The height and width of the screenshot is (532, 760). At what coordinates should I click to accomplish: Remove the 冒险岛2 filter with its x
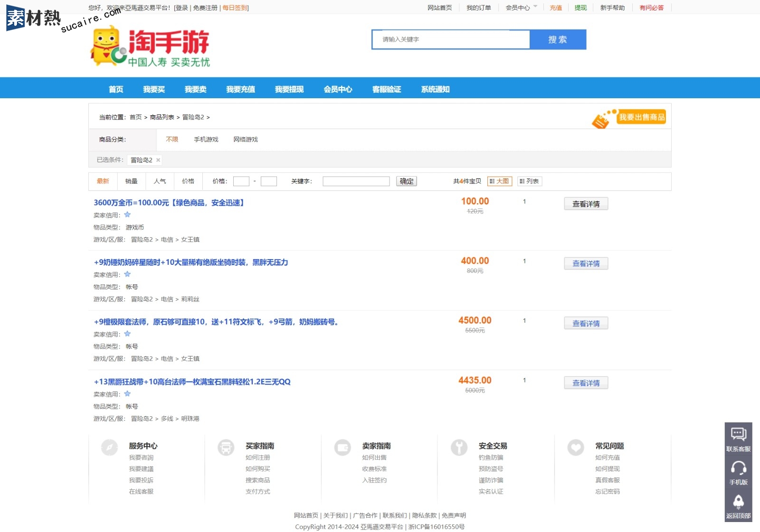coord(158,160)
